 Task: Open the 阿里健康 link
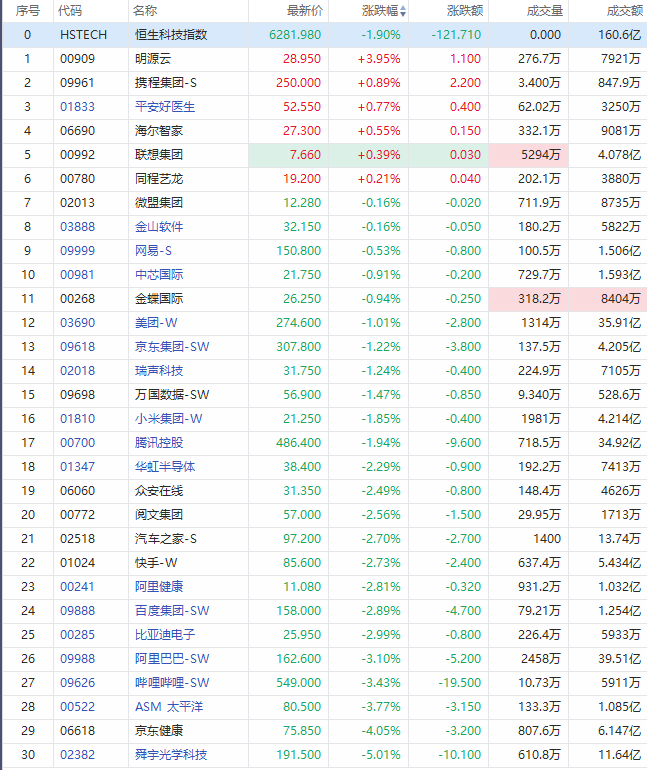(x=159, y=587)
